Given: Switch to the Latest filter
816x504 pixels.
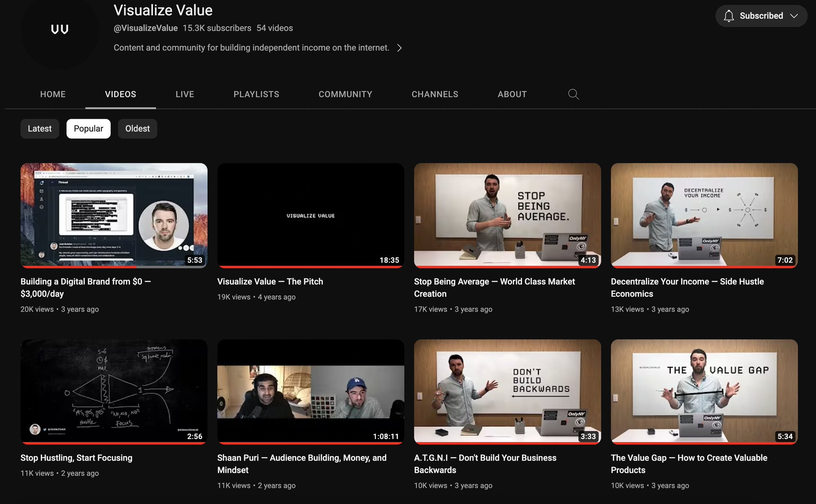Looking at the screenshot, I should tap(39, 128).
